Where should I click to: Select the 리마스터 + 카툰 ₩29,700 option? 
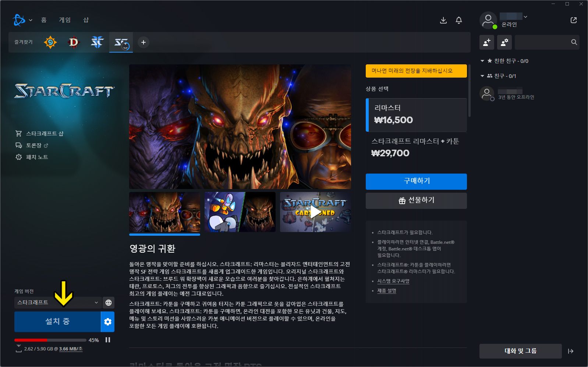point(416,148)
